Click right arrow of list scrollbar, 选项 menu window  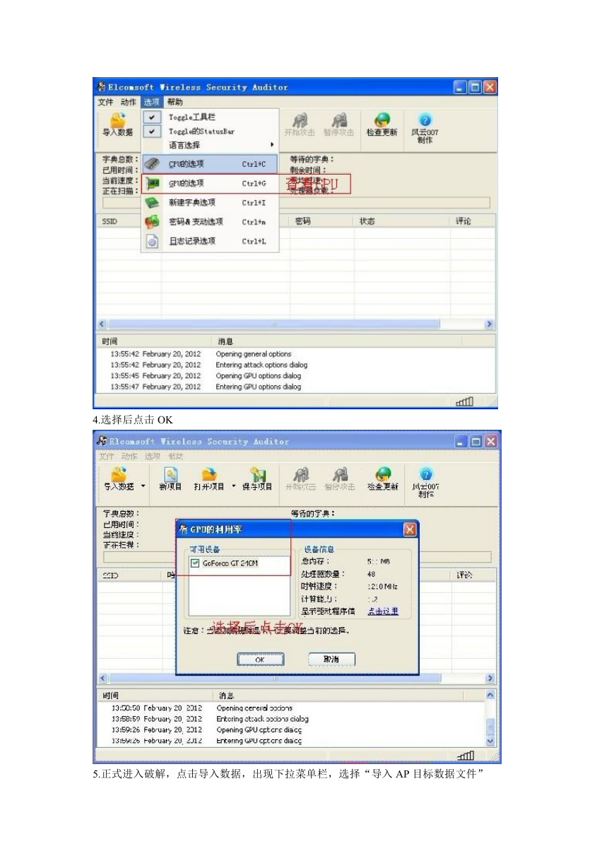click(x=489, y=324)
